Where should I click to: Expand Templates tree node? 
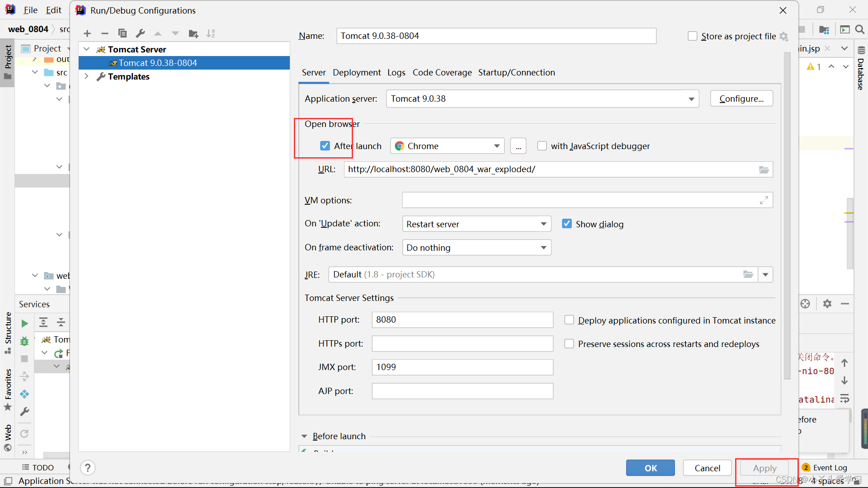pos(87,76)
